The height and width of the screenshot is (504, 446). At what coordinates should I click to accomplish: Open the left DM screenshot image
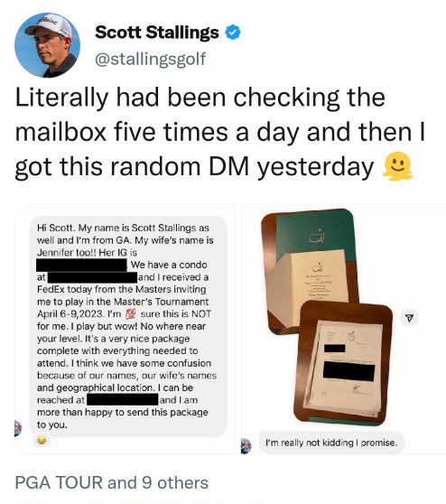[125, 329]
